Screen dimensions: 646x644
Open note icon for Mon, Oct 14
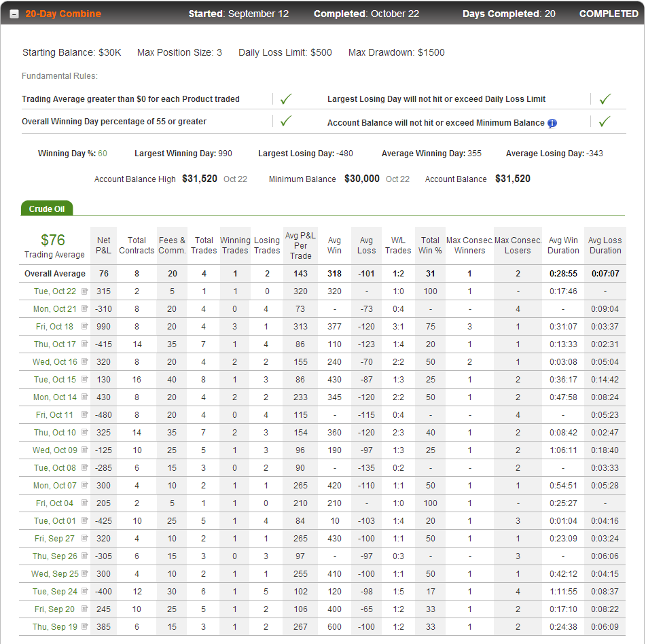coord(84,397)
